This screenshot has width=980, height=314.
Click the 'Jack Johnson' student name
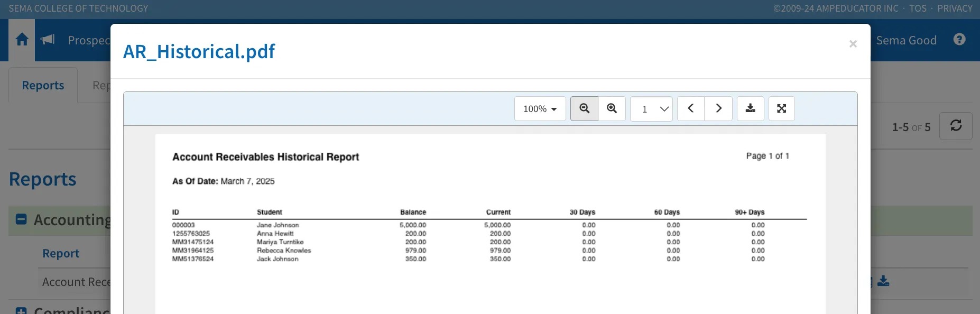click(278, 259)
